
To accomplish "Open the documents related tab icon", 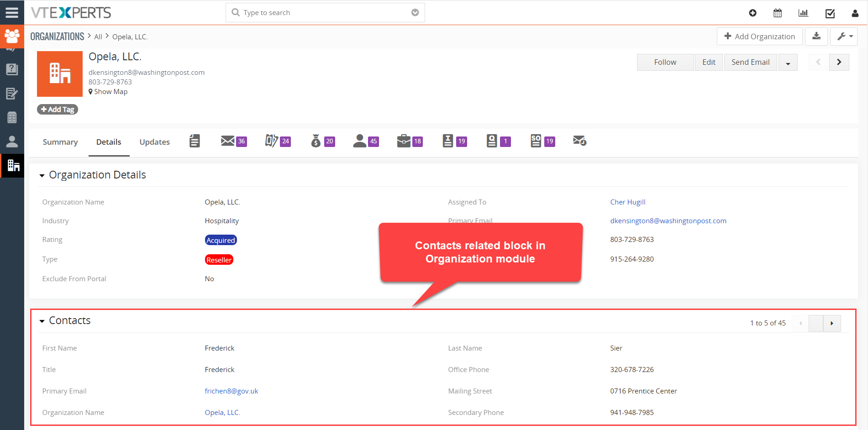I will click(195, 141).
